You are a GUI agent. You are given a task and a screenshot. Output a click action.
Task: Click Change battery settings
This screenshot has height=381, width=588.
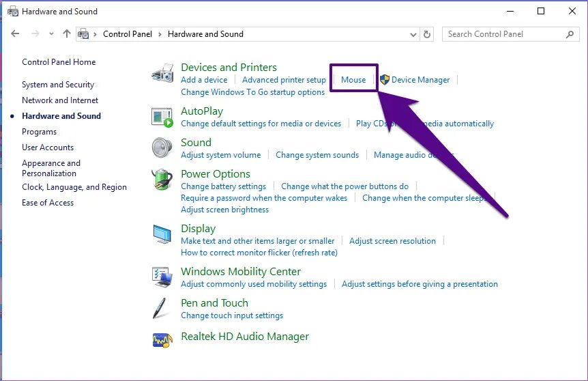click(224, 186)
